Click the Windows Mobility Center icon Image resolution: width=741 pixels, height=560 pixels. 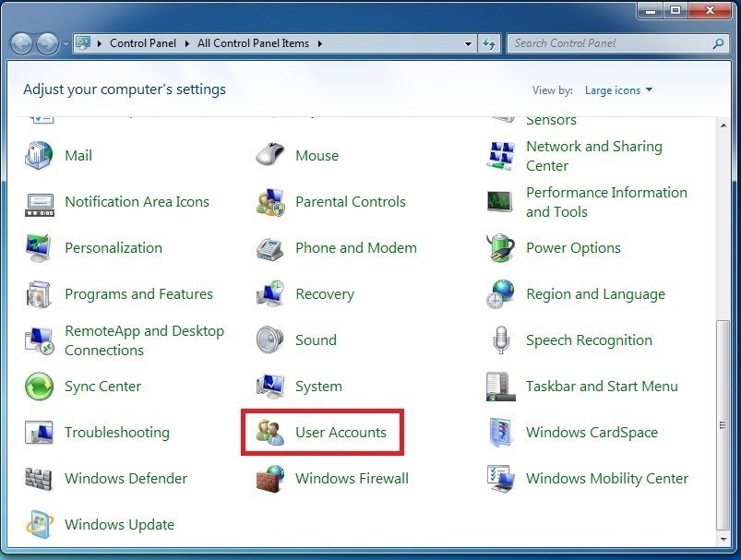click(x=500, y=479)
